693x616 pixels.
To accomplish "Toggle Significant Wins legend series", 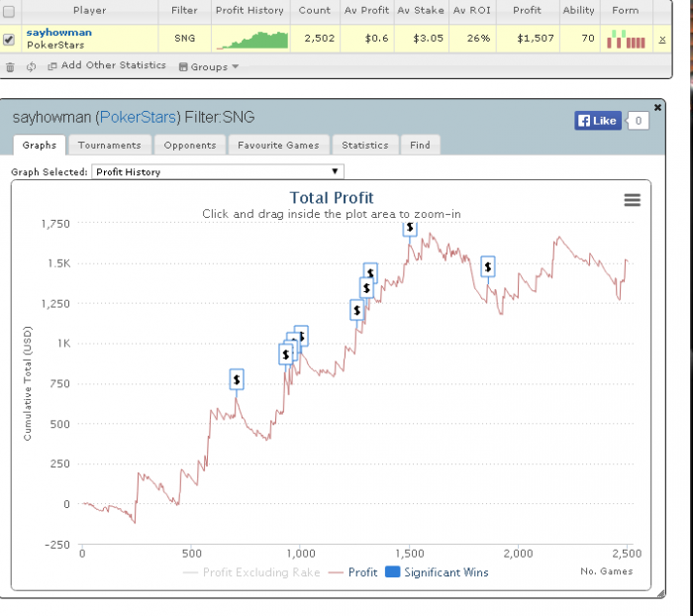I will point(437,572).
